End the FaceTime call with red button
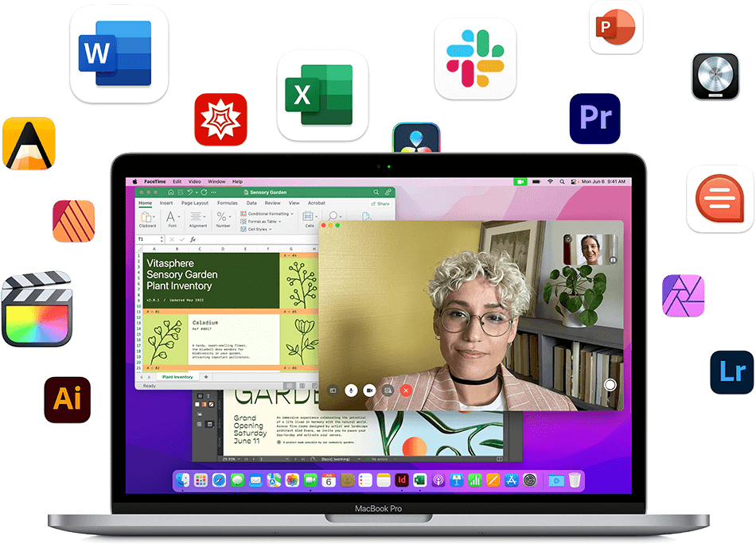Screen dimensions: 756x544 (406, 391)
